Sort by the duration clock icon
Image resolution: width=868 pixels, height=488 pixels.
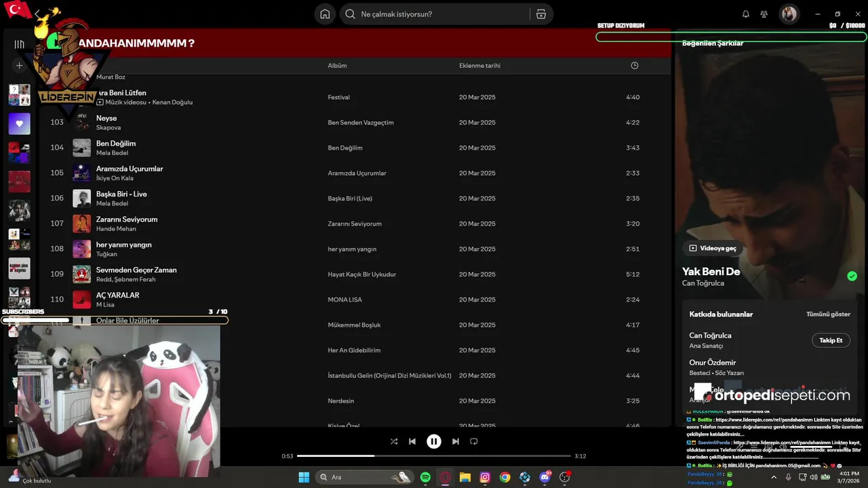tap(635, 66)
